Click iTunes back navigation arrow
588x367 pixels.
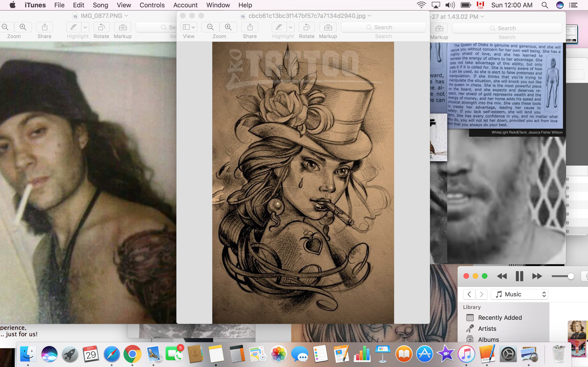[469, 294]
